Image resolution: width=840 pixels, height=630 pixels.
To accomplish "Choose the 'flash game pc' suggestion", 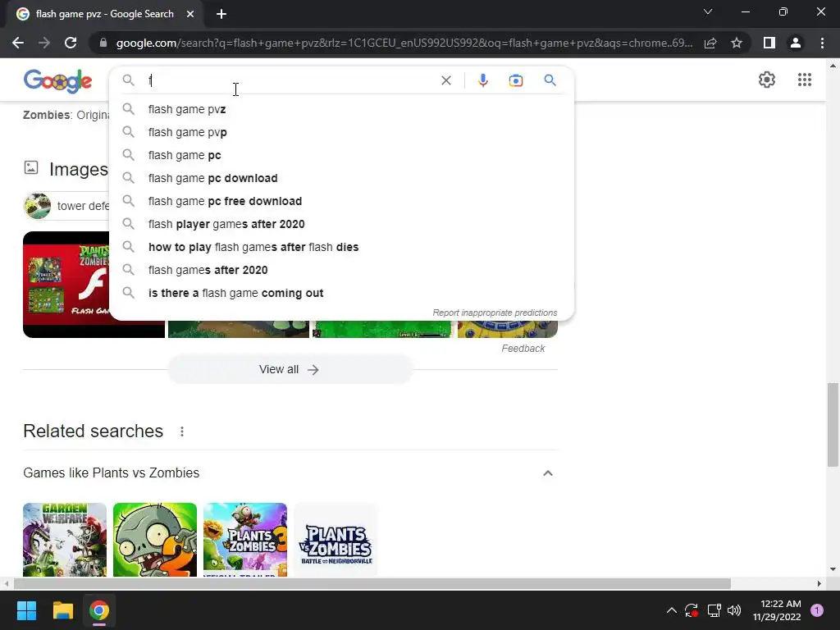I will coord(342,155).
